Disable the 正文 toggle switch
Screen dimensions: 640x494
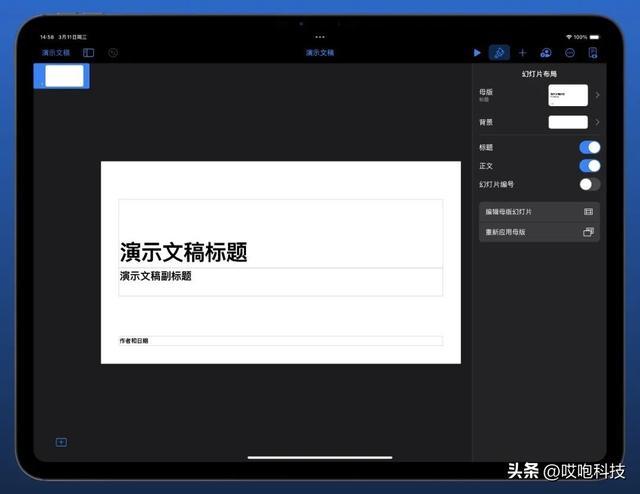click(590, 166)
